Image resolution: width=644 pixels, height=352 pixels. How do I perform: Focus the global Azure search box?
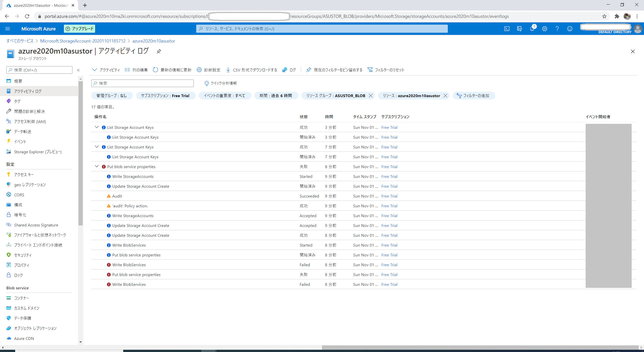322,29
